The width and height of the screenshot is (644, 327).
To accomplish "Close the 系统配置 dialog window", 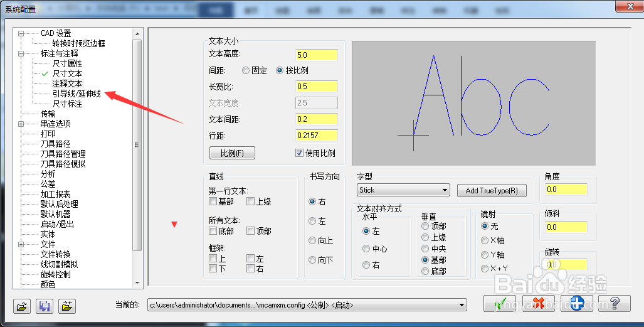I will [x=631, y=6].
